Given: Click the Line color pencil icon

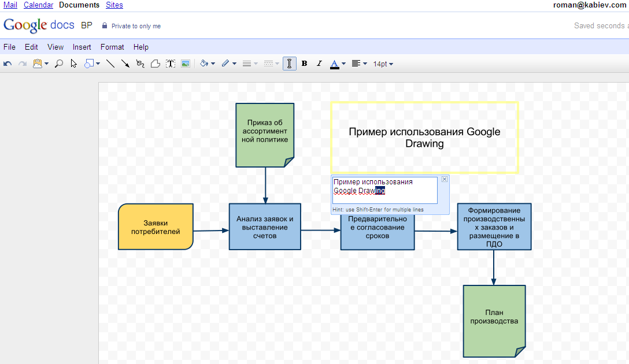Looking at the screenshot, I should point(225,64).
